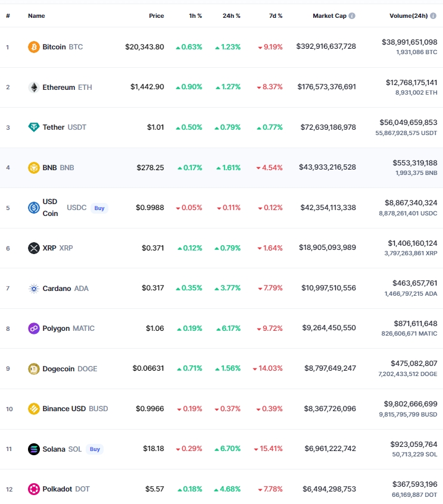Open Volume(24h) info tooltip icon
This screenshot has width=443, height=504.
tap(433, 15)
